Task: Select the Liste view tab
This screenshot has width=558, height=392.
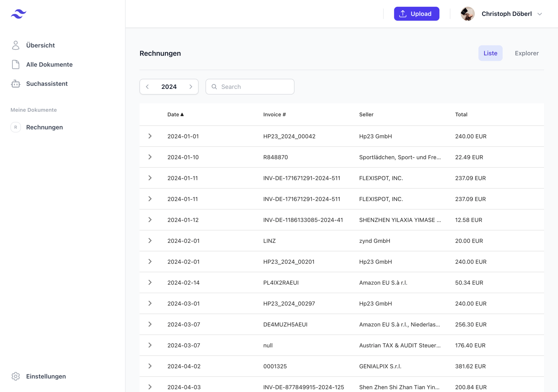Action: click(x=490, y=53)
